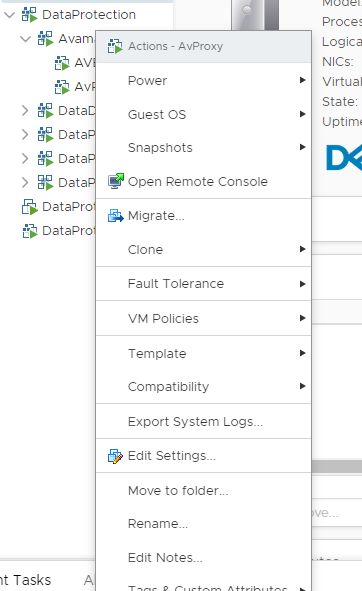Click the Power submenu arrow
This screenshot has height=591, width=362.
(x=302, y=80)
